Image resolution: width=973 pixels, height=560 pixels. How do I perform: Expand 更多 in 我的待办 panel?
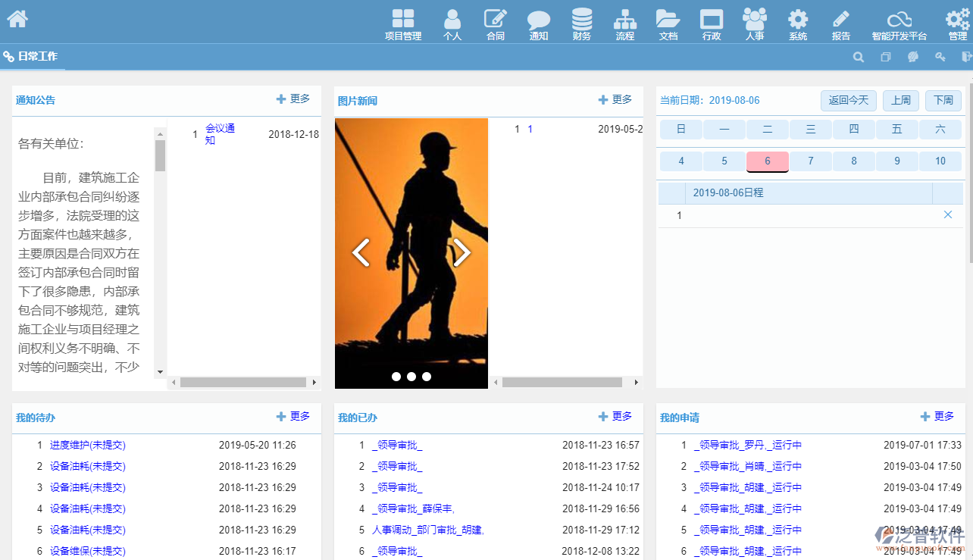coord(293,417)
